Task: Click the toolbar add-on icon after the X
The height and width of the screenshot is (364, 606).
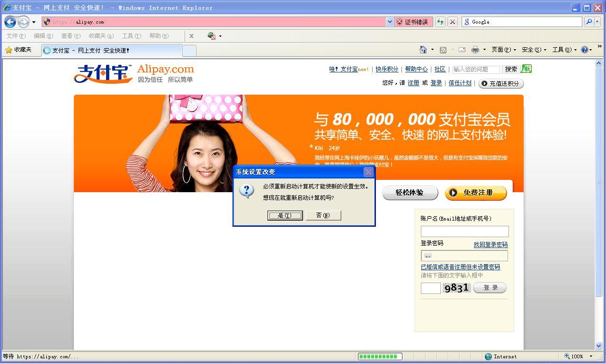Action: point(212,36)
